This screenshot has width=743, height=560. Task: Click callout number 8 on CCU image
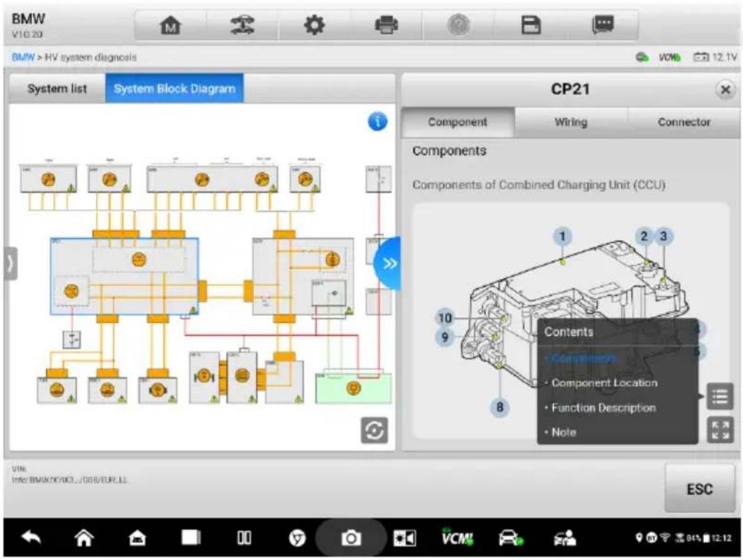[500, 407]
